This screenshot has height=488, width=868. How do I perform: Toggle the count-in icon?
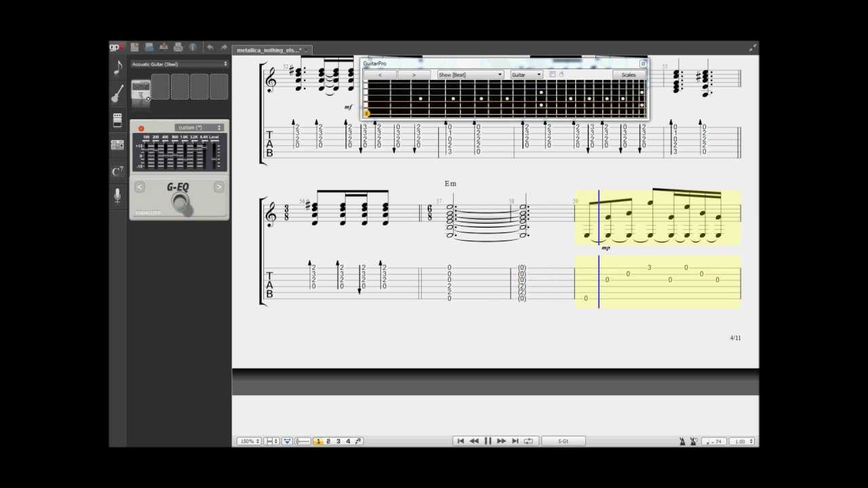[694, 441]
